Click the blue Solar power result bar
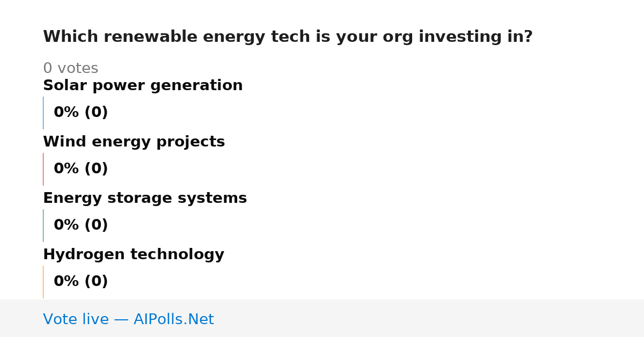 coord(43,113)
